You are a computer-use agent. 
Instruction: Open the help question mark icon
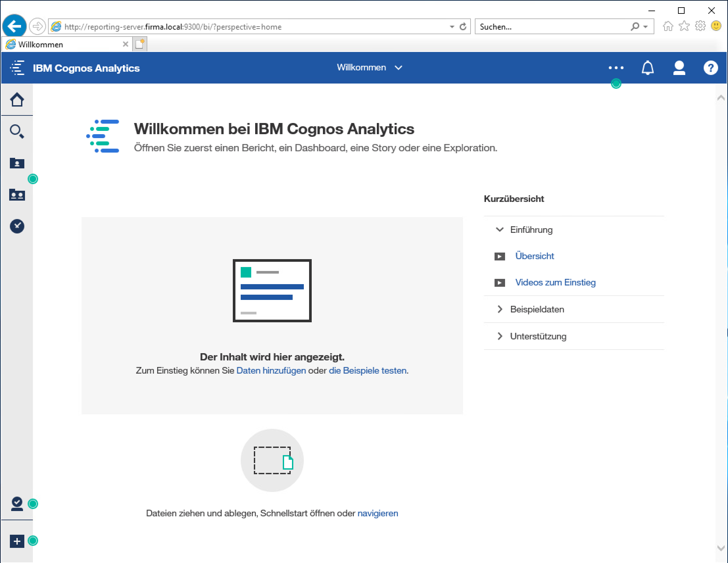pyautogui.click(x=710, y=68)
